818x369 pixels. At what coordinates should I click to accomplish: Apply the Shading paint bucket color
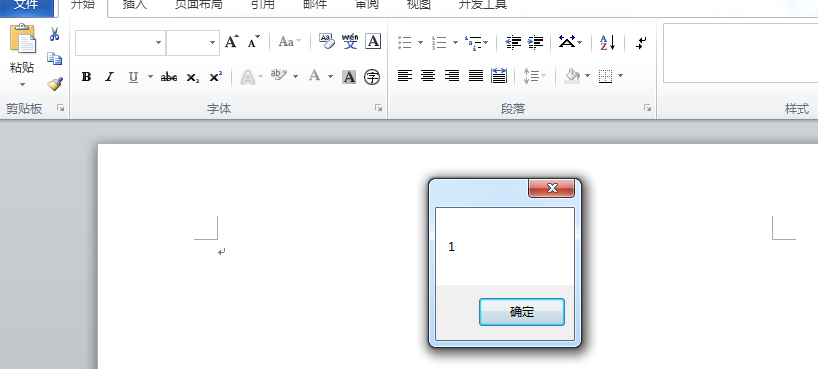(x=573, y=76)
